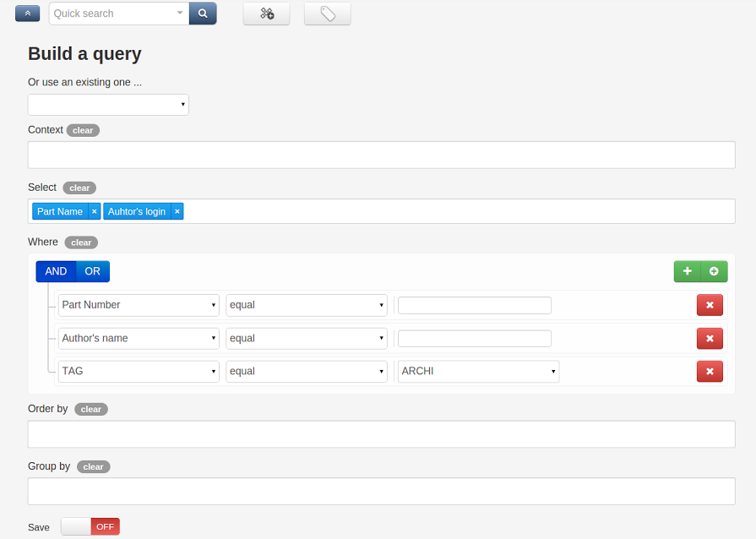The image size is (756, 539).
Task: Click the new part toolbar button
Action: (266, 14)
